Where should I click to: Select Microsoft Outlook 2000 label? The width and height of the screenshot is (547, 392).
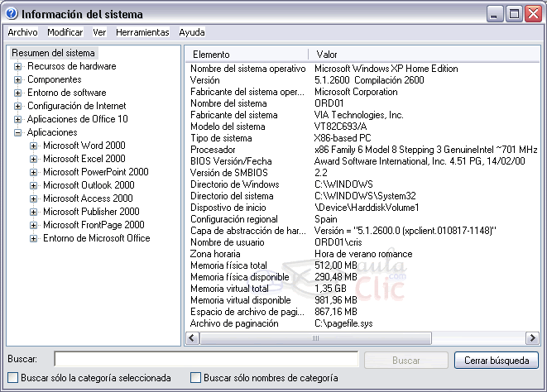click(89, 185)
